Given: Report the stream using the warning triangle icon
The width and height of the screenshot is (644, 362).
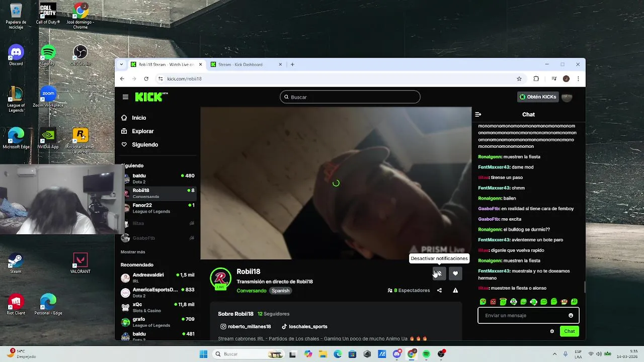Looking at the screenshot, I should click(x=455, y=290).
